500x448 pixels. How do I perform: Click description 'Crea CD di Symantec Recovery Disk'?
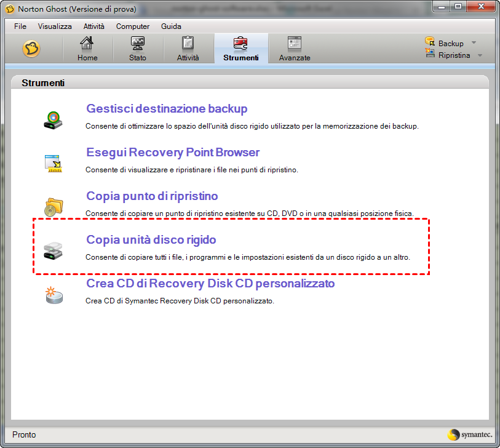coord(180,301)
